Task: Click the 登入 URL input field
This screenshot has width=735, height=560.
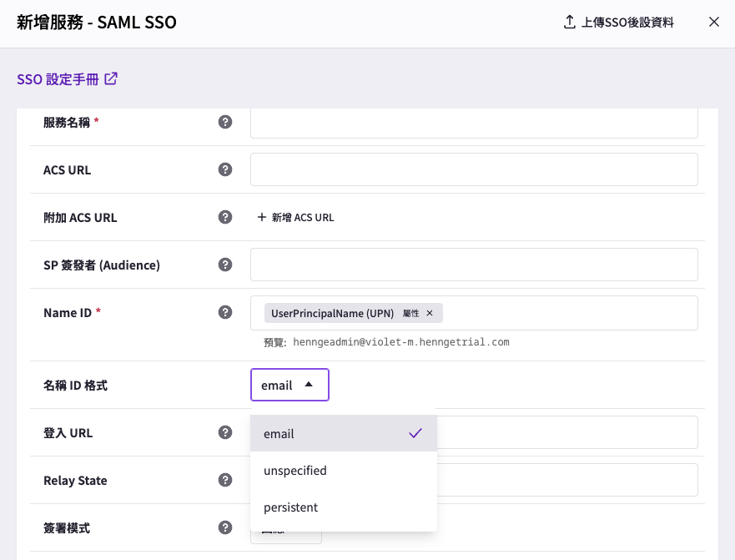Action: coord(567,432)
